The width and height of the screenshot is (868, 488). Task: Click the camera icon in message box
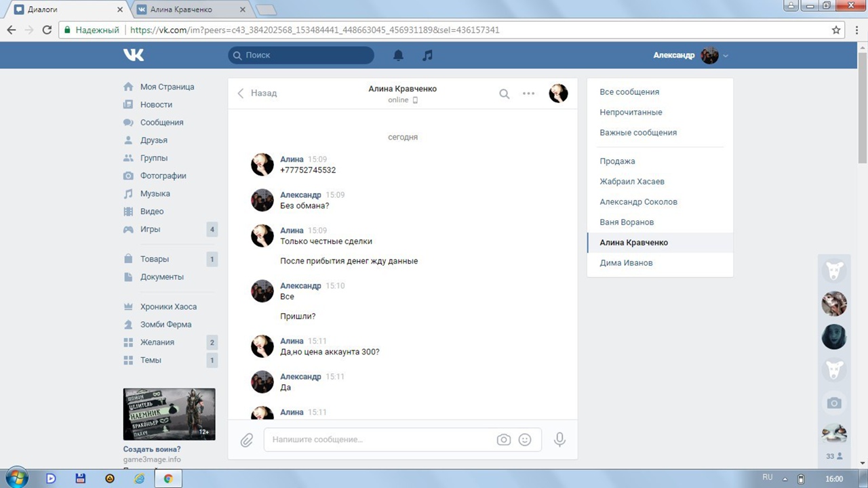point(503,440)
